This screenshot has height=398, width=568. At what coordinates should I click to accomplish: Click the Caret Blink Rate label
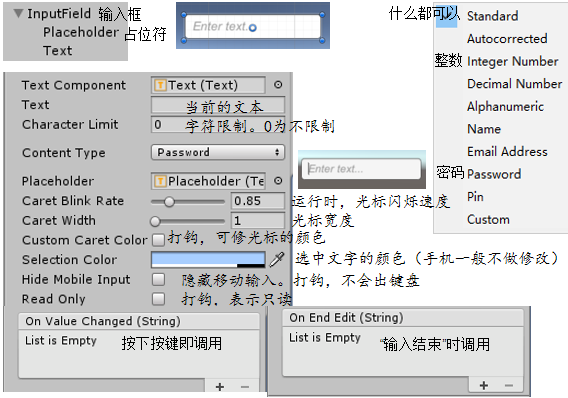coord(73,201)
